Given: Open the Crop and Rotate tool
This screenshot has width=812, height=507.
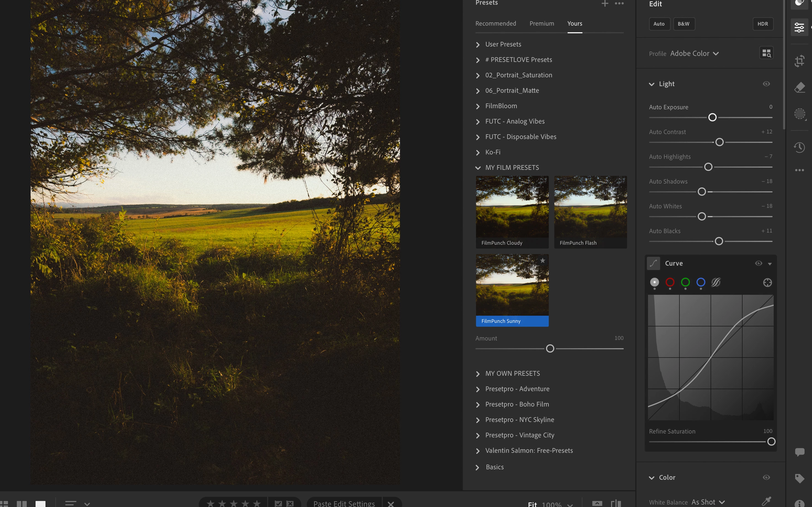Looking at the screenshot, I should pos(799,61).
